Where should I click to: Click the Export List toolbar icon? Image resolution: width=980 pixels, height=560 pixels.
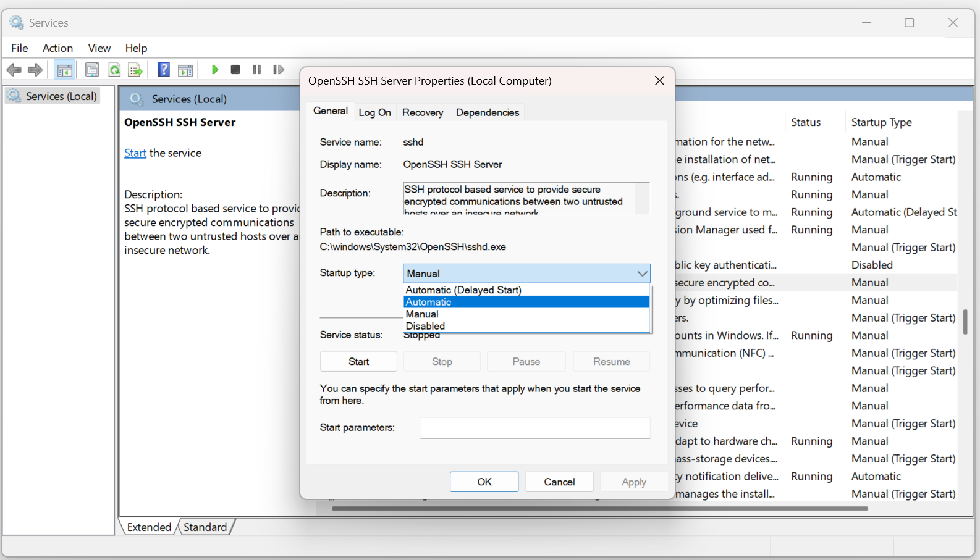coord(135,70)
